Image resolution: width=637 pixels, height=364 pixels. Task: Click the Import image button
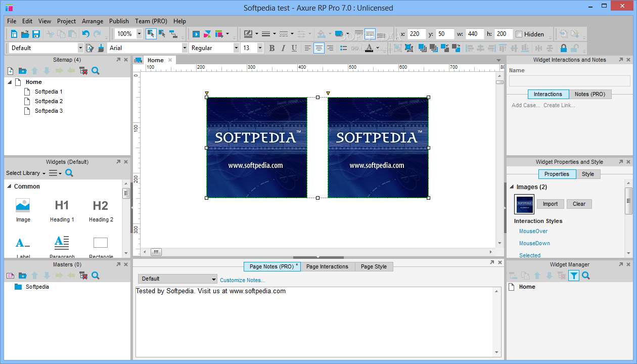550,204
